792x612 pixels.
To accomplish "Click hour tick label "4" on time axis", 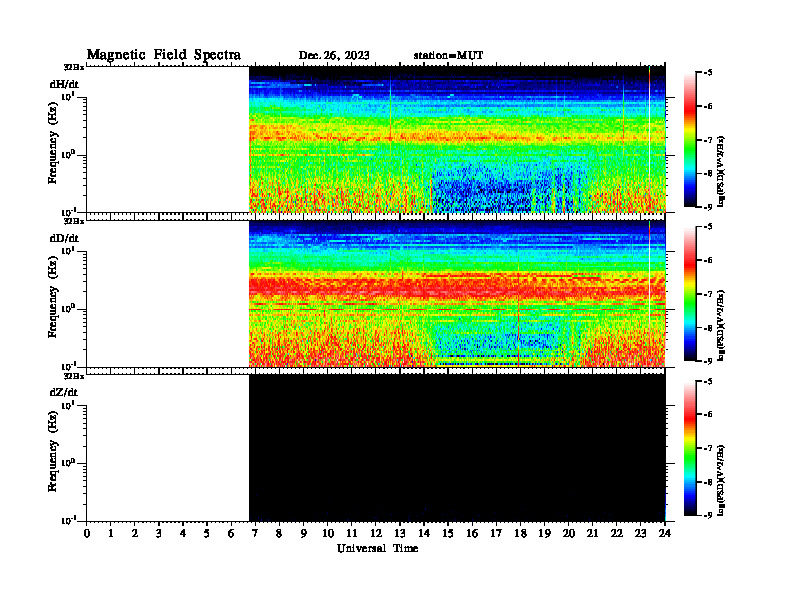I will tap(183, 534).
